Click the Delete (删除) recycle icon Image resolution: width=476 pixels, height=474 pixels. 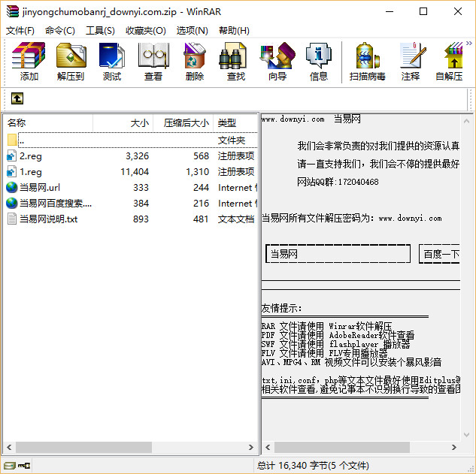tap(195, 55)
